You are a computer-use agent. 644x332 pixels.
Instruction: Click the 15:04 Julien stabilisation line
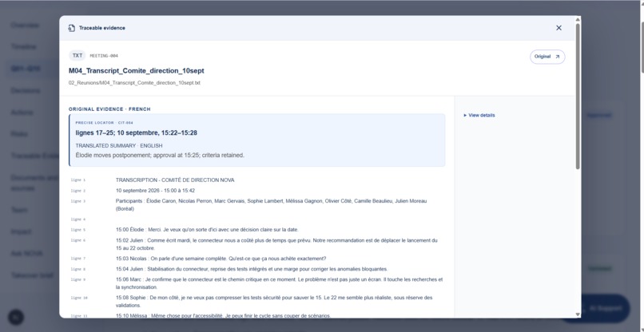click(x=252, y=269)
